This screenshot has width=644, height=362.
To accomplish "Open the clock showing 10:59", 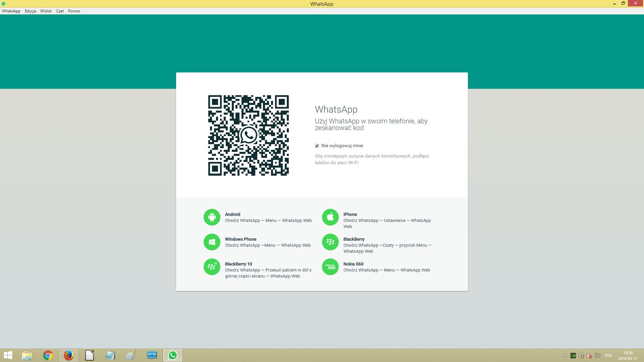I will (x=628, y=356).
